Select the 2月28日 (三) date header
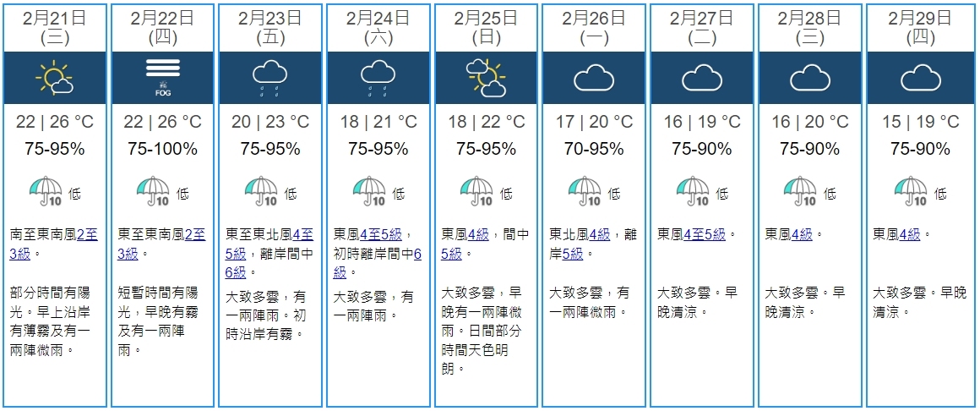Screen dimensions: 980x411 (x=810, y=27)
